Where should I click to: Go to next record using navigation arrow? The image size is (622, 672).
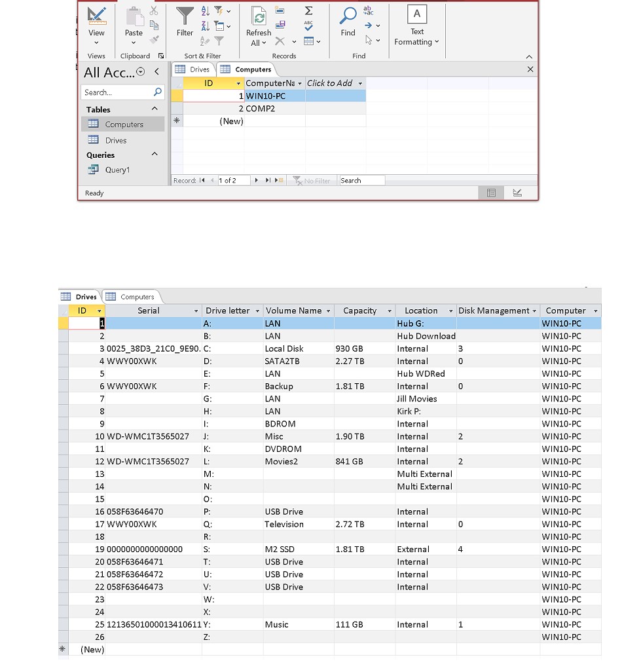257,181
